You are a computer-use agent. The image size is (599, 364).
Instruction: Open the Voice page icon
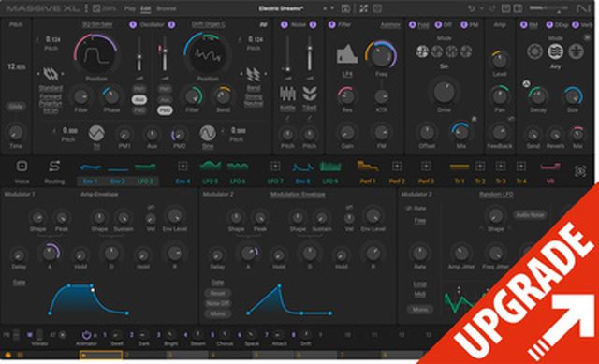22,167
